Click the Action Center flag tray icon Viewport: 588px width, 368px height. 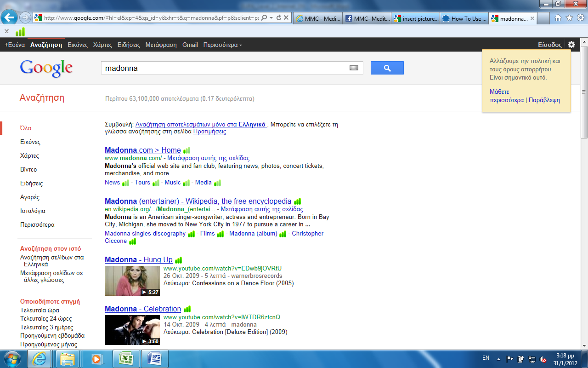coord(509,359)
